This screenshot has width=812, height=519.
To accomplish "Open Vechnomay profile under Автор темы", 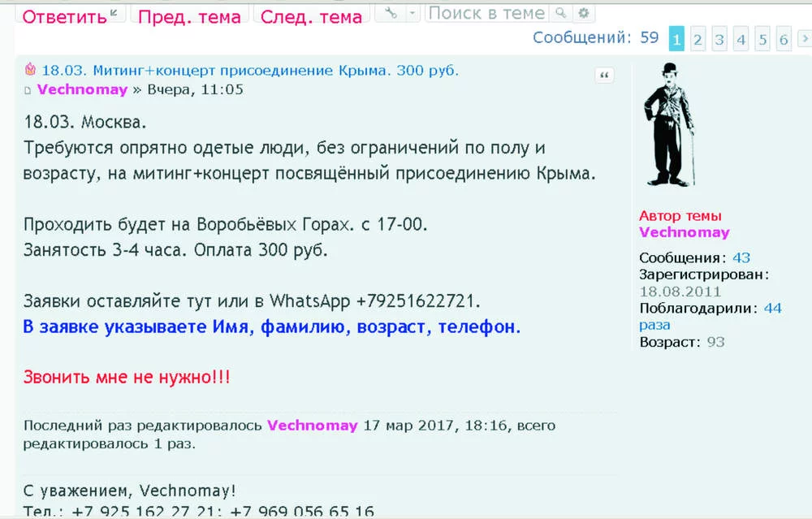I will coord(684,232).
